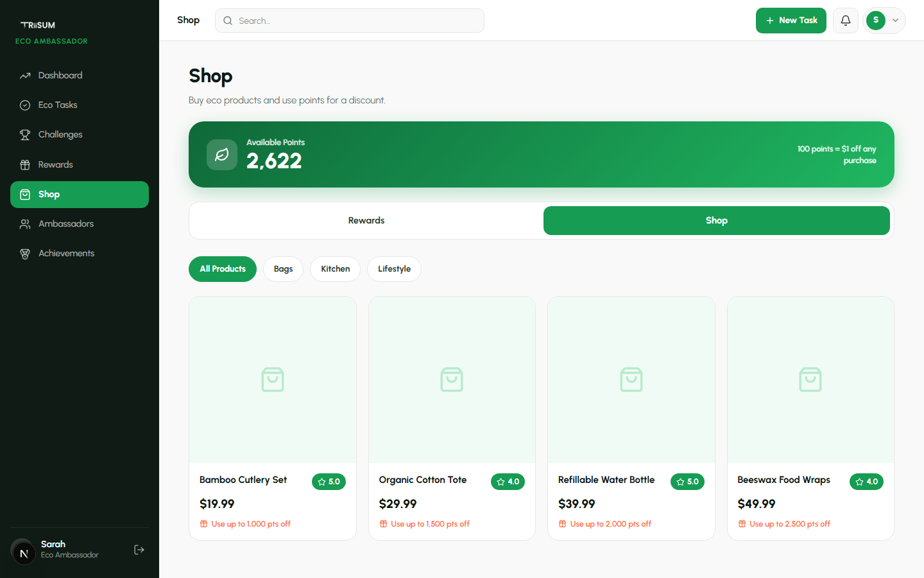Click the magnifier icon in search bar
924x578 pixels.
tap(228, 21)
